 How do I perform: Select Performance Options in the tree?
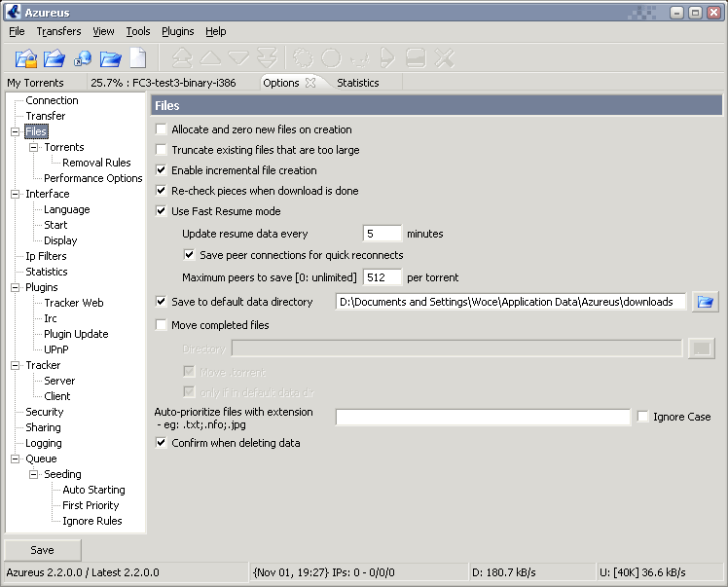[x=92, y=178]
